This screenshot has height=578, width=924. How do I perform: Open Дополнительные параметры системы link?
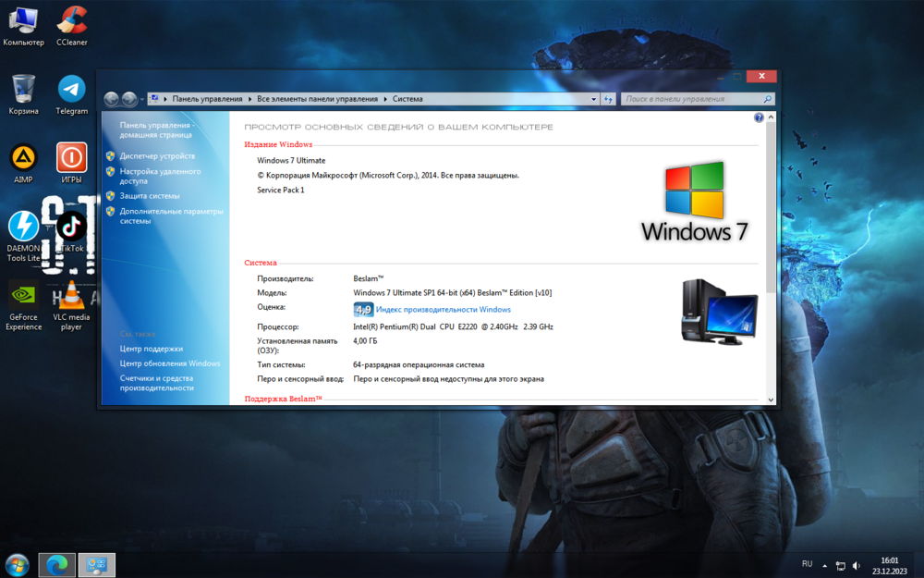172,215
